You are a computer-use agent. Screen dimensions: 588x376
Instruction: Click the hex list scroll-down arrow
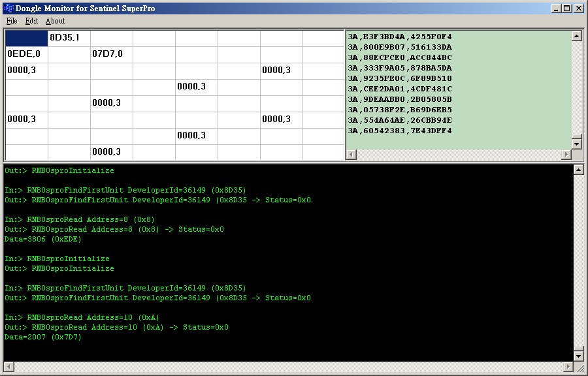tap(577, 144)
